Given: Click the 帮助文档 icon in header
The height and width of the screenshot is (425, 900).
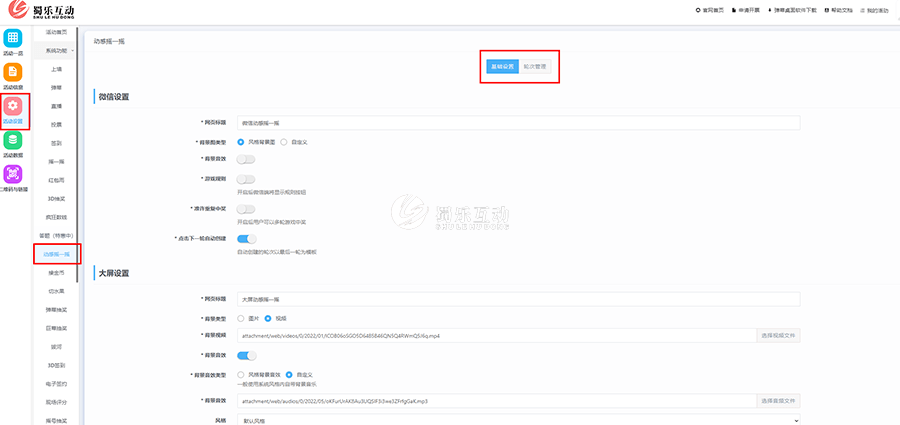Looking at the screenshot, I should pyautogui.click(x=827, y=10).
